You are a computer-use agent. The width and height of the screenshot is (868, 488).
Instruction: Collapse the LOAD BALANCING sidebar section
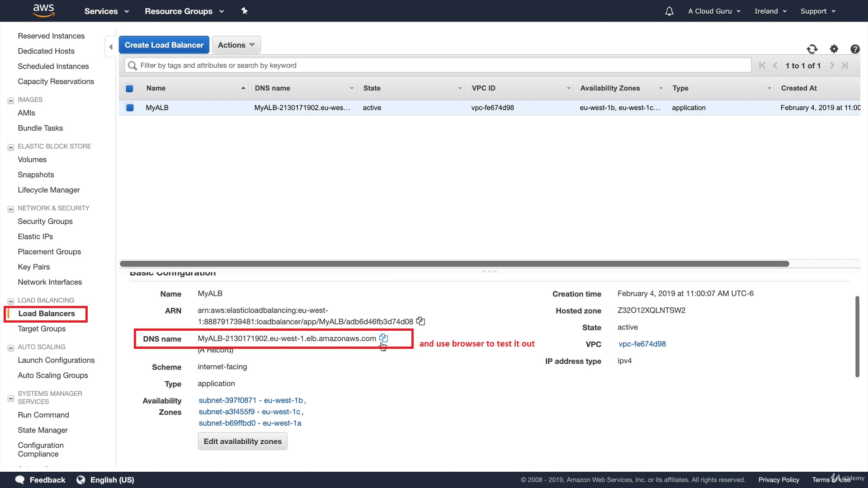tap(11, 301)
